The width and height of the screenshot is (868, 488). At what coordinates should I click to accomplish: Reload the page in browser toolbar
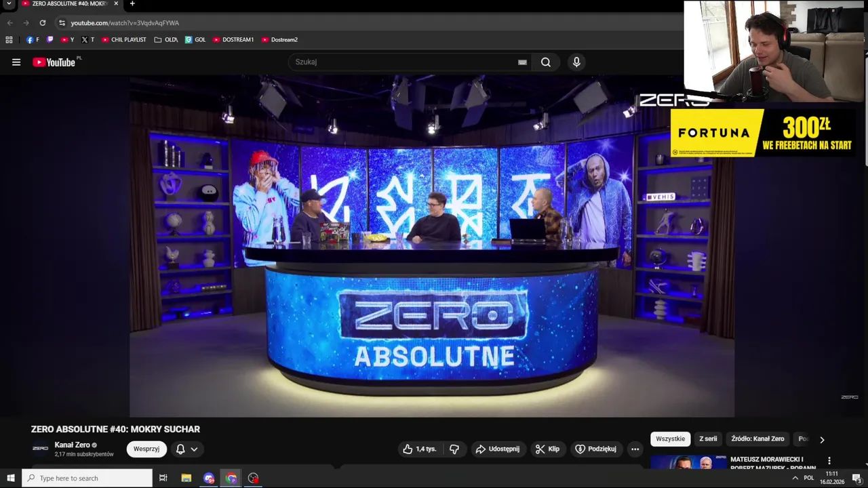tap(42, 23)
